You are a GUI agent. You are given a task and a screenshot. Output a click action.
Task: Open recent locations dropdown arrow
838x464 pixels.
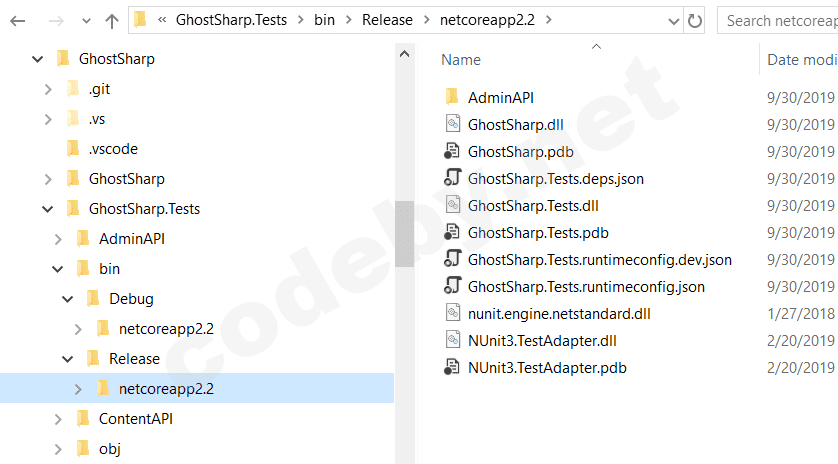[84, 20]
